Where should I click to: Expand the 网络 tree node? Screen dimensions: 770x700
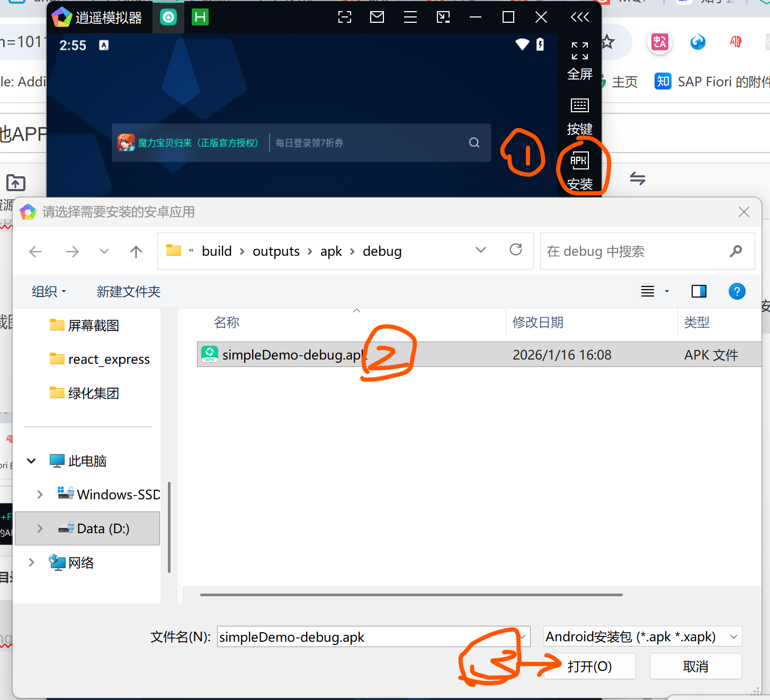pyautogui.click(x=31, y=562)
